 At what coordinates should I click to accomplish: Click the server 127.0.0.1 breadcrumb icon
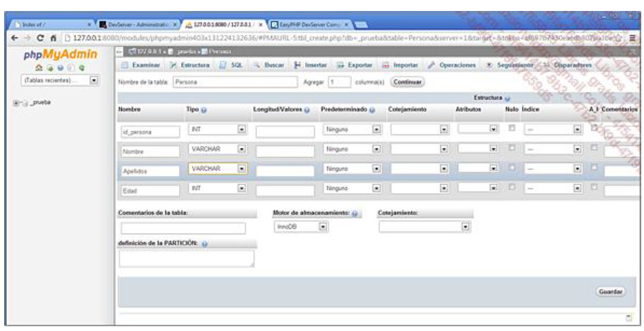click(132, 51)
